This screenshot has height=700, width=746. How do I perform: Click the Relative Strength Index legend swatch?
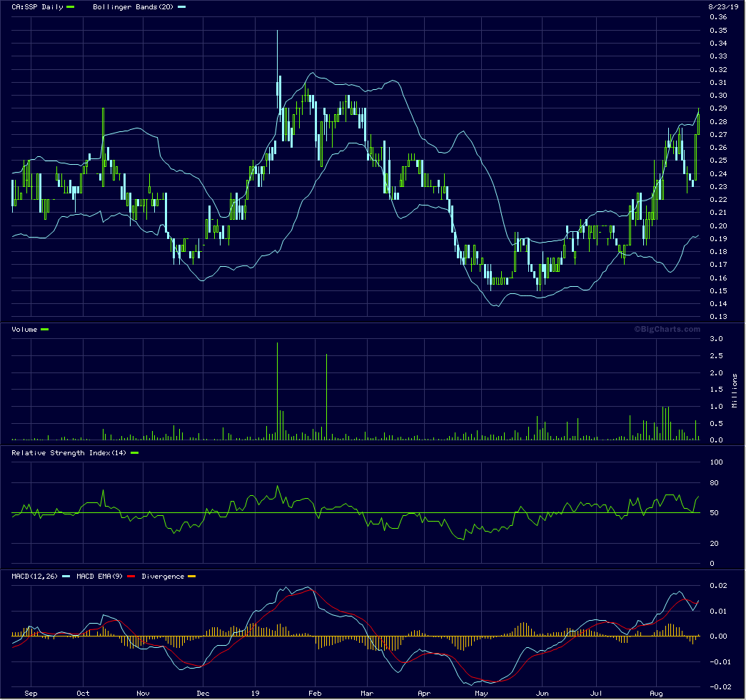coord(134,452)
